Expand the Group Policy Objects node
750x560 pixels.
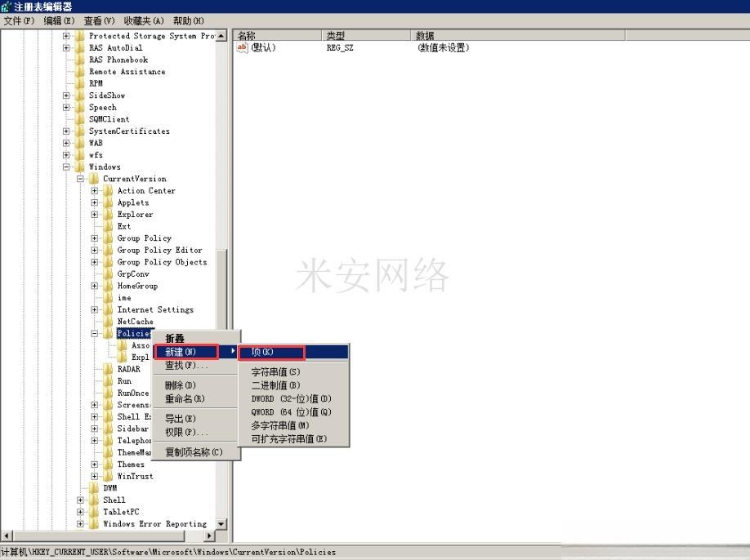(x=95, y=262)
